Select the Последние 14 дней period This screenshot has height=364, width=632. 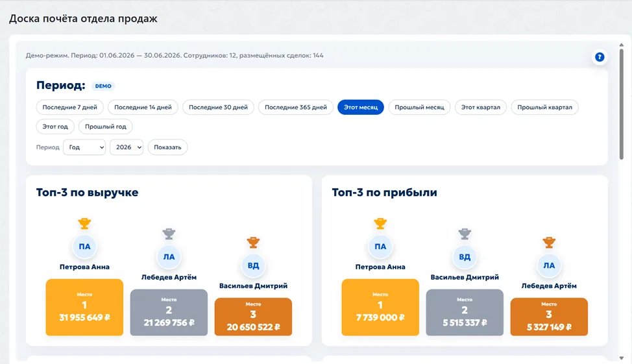pyautogui.click(x=143, y=107)
